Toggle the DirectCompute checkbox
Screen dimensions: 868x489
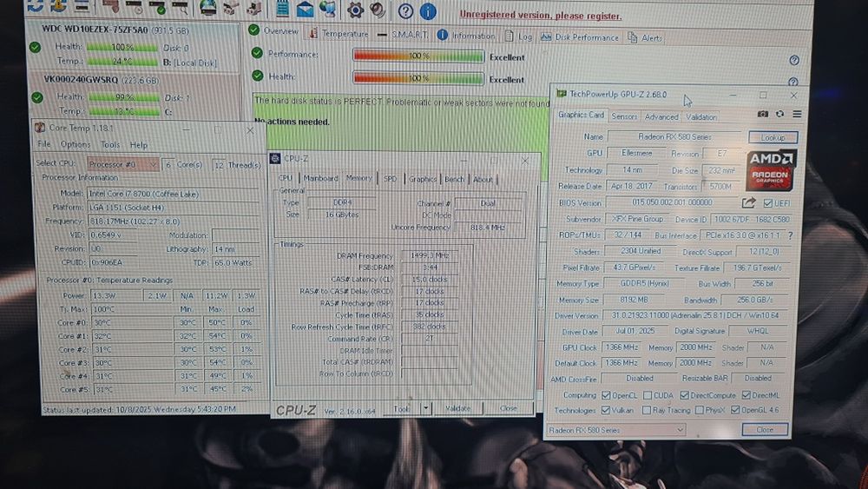tap(685, 395)
